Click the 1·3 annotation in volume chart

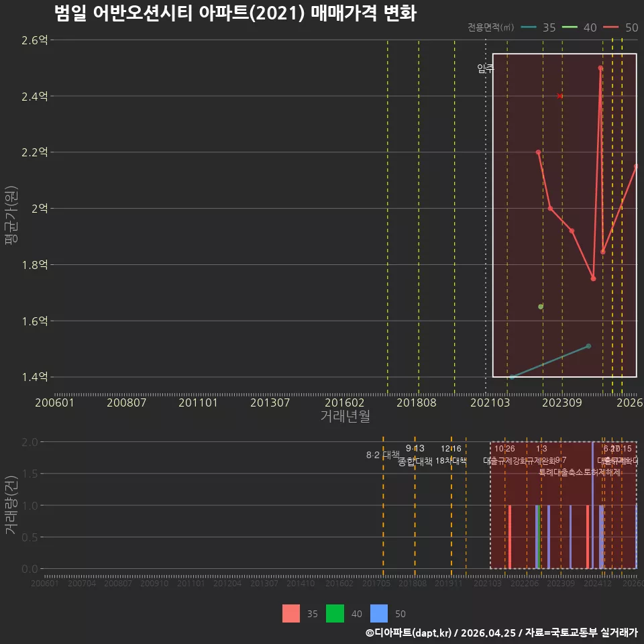542,449
